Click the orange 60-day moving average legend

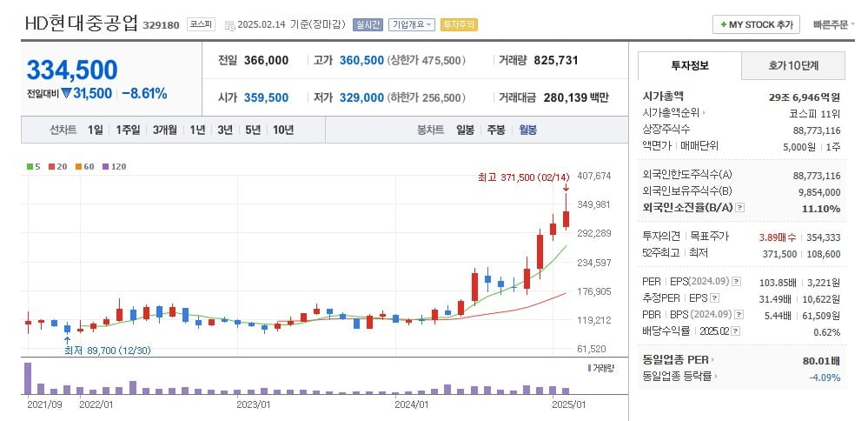(x=84, y=166)
